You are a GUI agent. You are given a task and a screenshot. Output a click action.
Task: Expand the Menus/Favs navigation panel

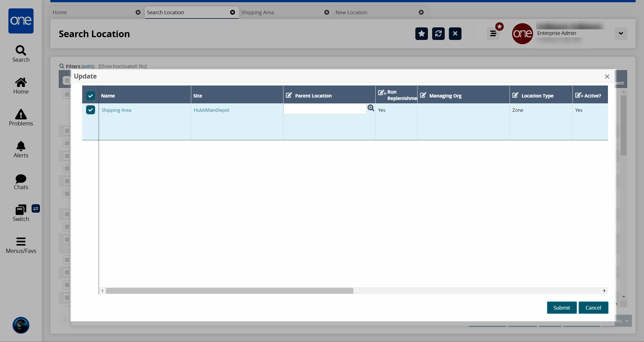[x=20, y=245]
